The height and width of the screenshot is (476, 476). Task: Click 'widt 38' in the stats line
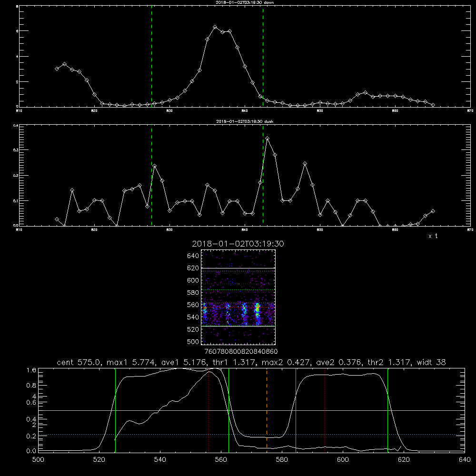431,362
